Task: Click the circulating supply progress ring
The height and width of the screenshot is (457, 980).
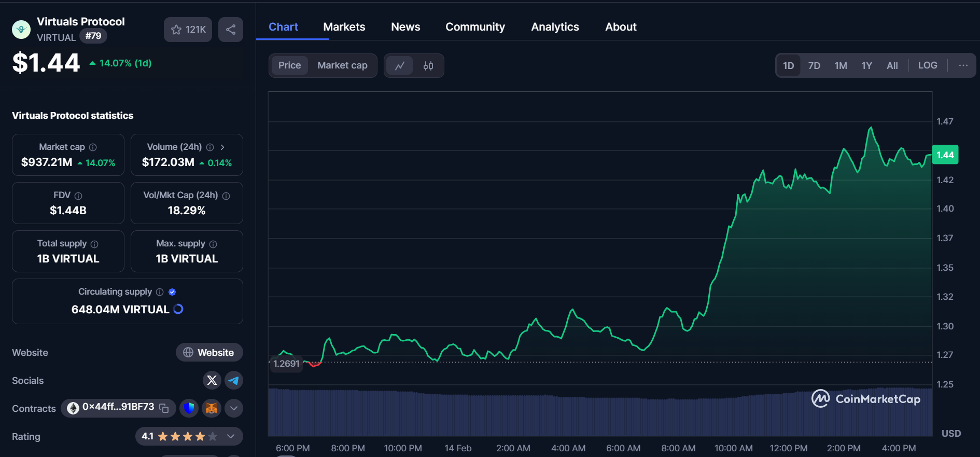Action: (x=178, y=309)
